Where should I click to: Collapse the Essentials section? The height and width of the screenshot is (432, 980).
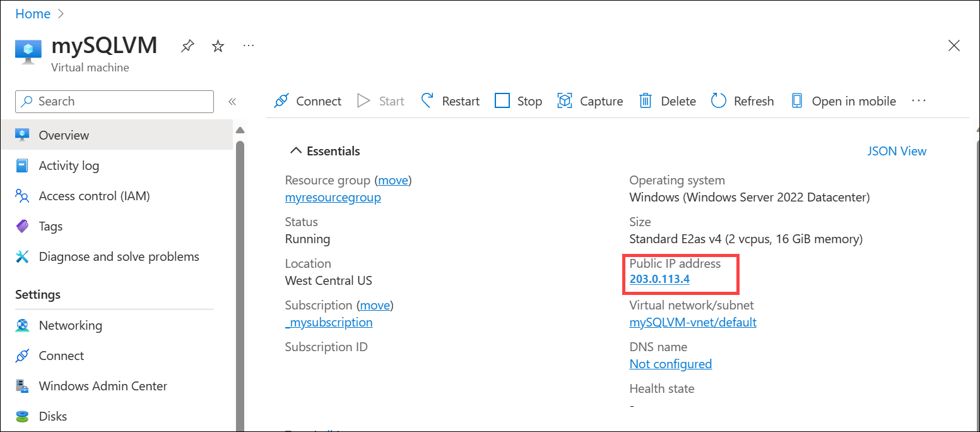pos(295,150)
